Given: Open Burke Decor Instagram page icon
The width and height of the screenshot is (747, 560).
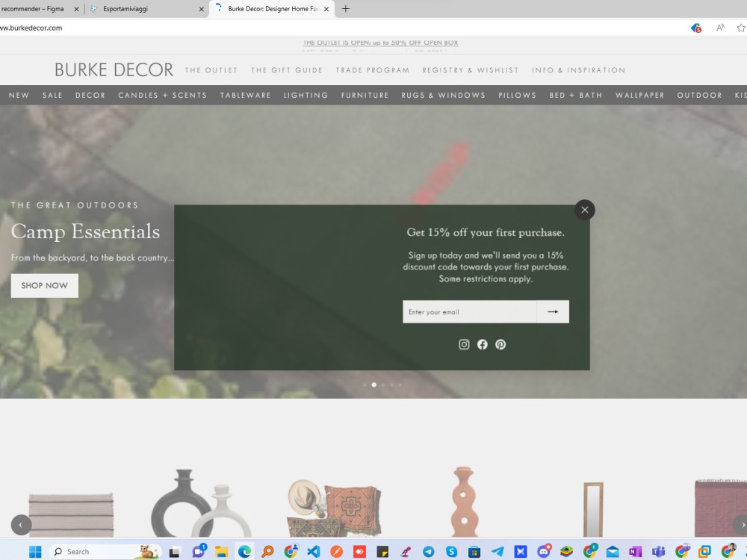Looking at the screenshot, I should coord(464,344).
